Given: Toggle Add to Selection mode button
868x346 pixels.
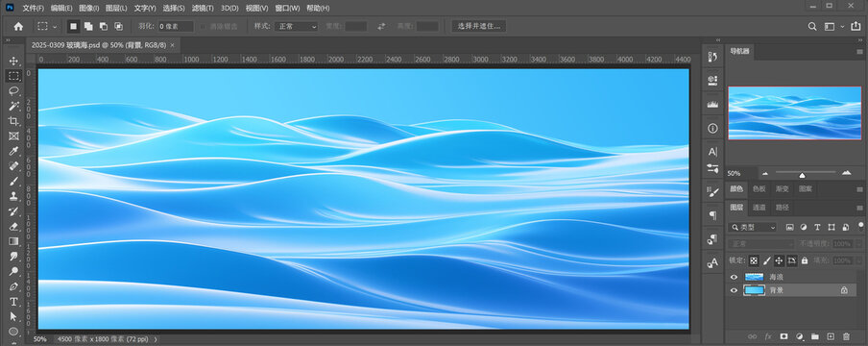Looking at the screenshot, I should pyautogui.click(x=88, y=26).
